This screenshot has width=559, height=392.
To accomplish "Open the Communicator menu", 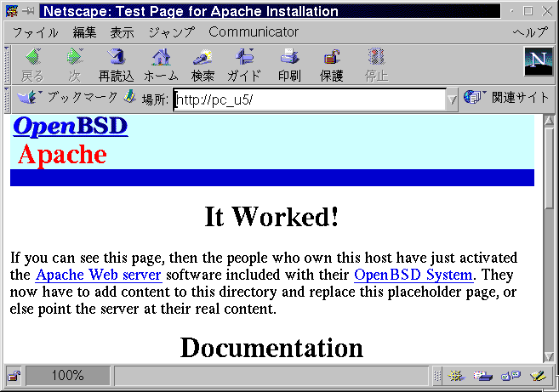I will point(254,32).
